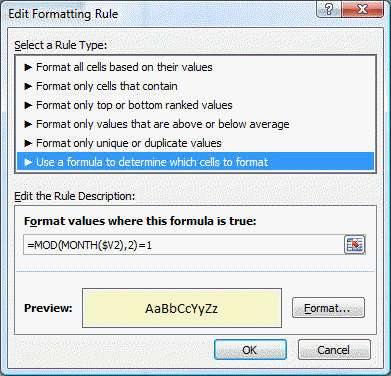This screenshot has height=376, width=391.
Task: Select 'Format all cells based on their values'
Action: pyautogui.click(x=196, y=67)
